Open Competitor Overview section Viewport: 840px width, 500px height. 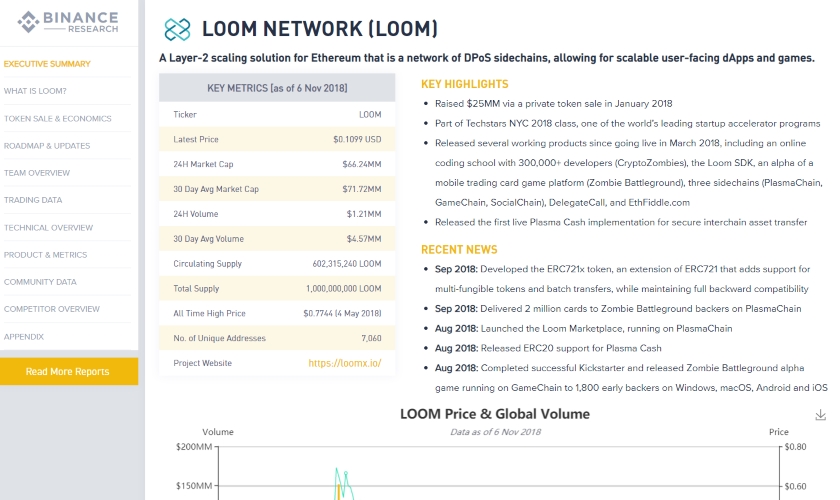[52, 309]
